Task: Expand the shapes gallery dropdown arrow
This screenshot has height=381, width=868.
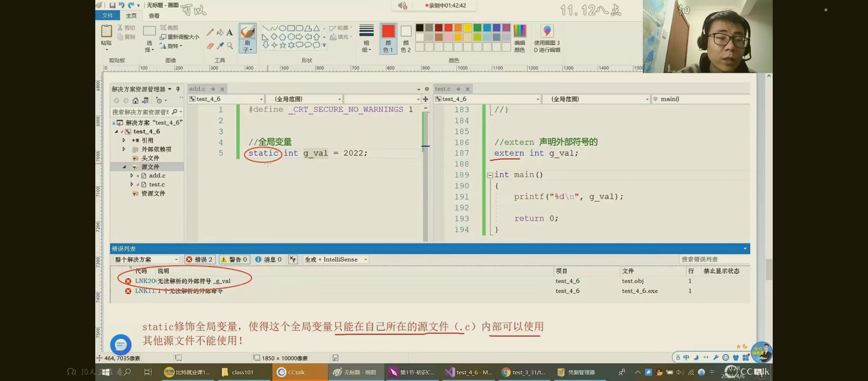Action: (324, 46)
